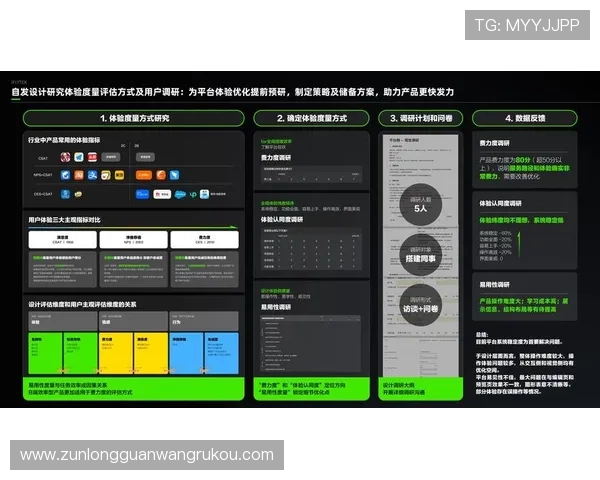Click the green footer in column 2
This screenshot has width=600, height=480.
click(311, 389)
